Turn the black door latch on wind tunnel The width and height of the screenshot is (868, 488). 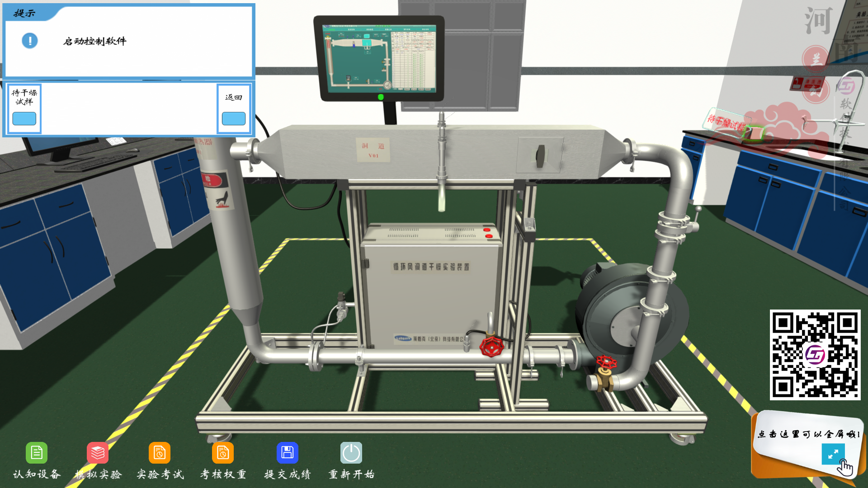[x=540, y=155]
